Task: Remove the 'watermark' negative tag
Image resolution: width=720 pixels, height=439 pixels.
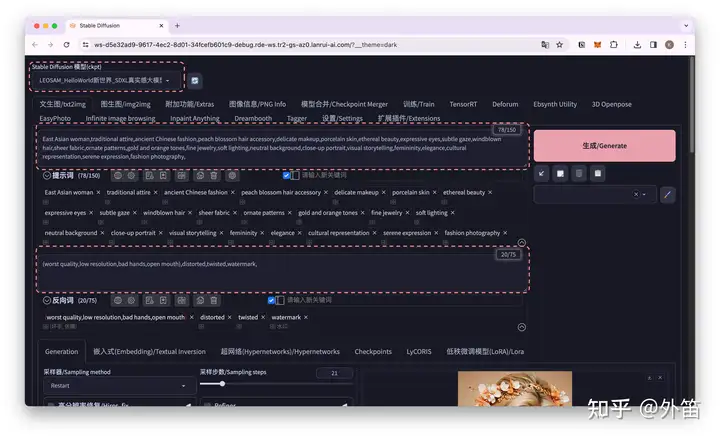Action: click(306, 317)
